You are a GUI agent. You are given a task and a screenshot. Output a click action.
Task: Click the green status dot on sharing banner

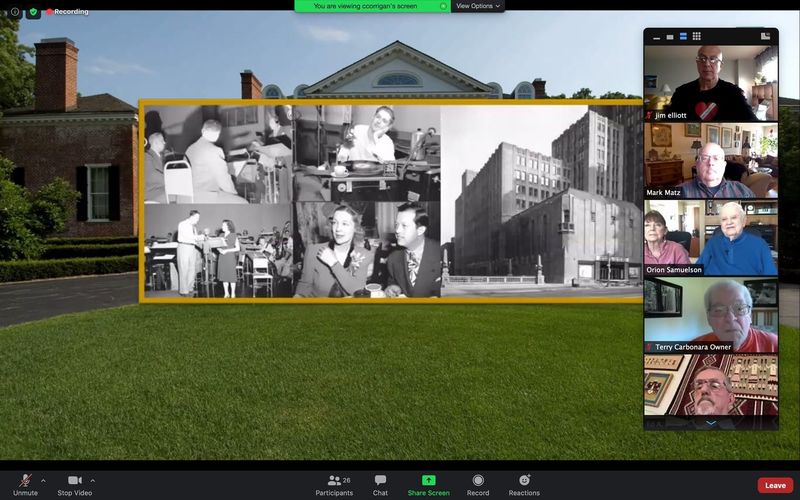[x=443, y=6]
